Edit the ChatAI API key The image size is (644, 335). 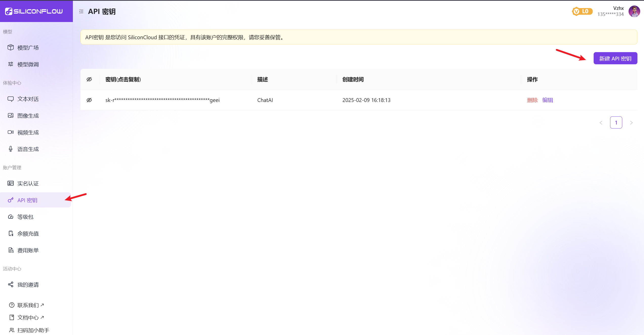point(548,100)
